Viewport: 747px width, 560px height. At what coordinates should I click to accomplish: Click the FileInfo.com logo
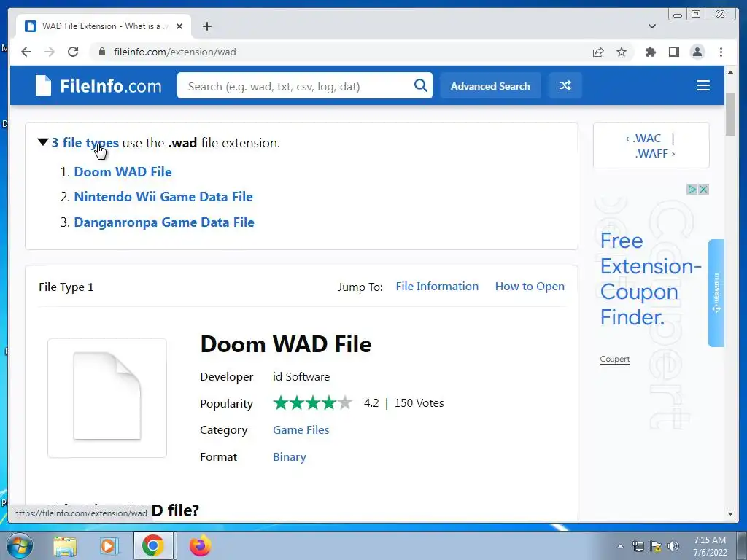(x=98, y=86)
